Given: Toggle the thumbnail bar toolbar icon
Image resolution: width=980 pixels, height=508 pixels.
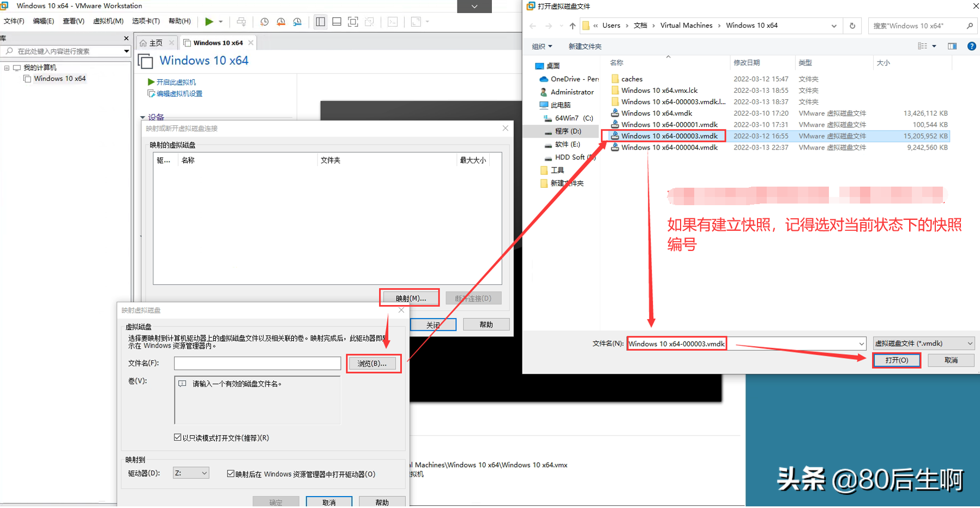Looking at the screenshot, I should click(x=337, y=22).
